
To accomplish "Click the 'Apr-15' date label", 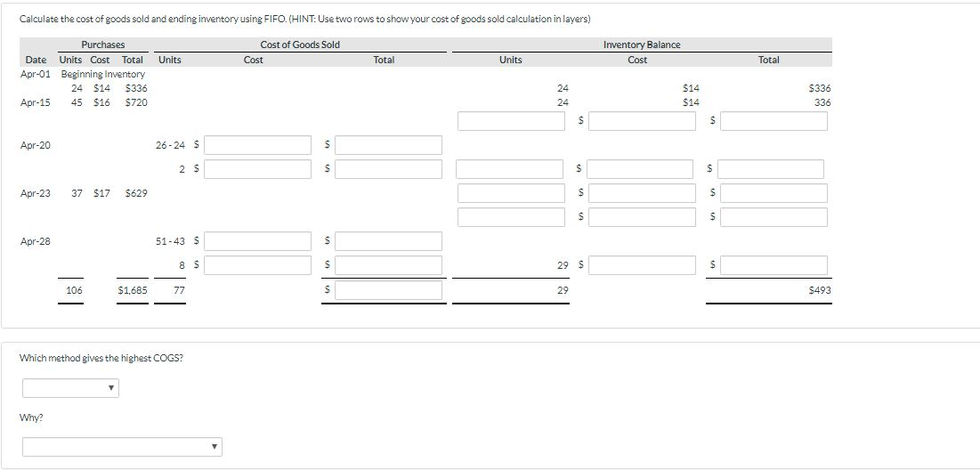I will point(36,102).
